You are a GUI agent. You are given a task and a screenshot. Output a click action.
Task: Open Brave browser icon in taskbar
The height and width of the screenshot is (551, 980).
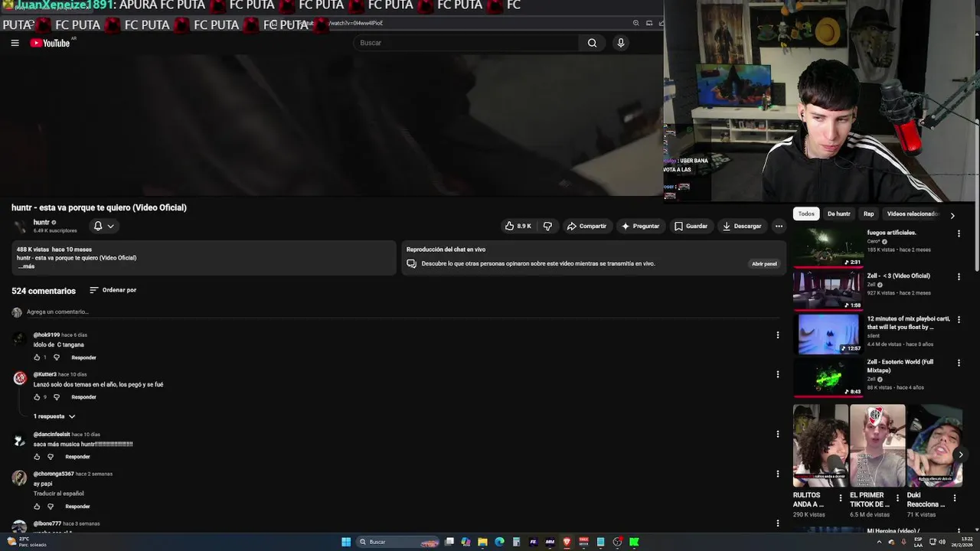(567, 542)
